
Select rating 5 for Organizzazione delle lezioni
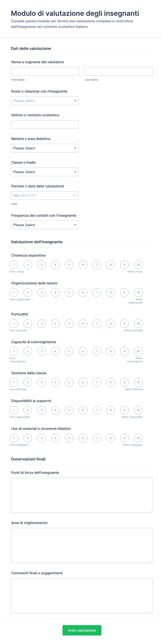click(69, 293)
